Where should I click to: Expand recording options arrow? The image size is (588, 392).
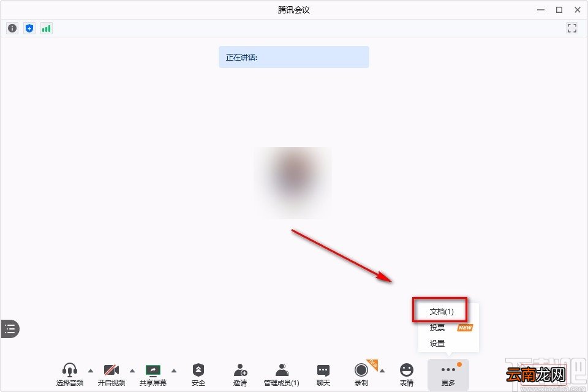coord(382,371)
